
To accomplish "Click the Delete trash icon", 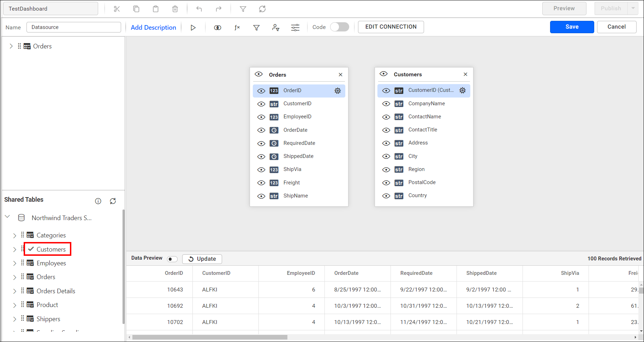I will click(x=175, y=9).
